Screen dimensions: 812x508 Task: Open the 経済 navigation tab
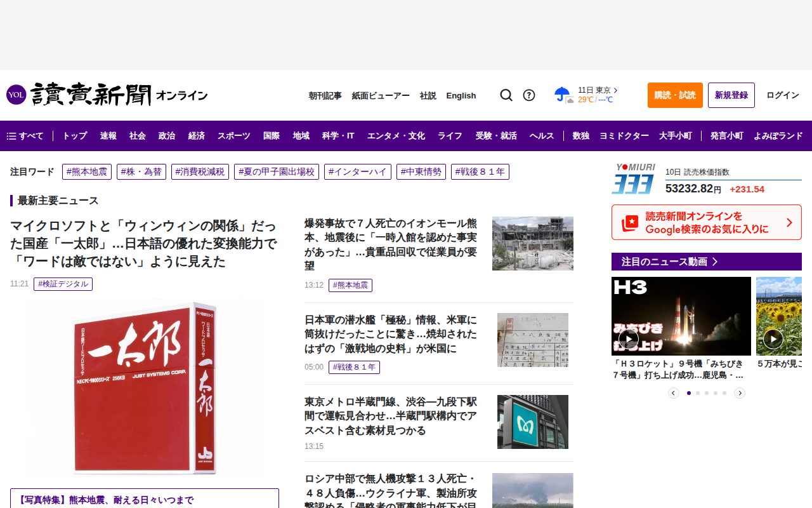point(197,136)
